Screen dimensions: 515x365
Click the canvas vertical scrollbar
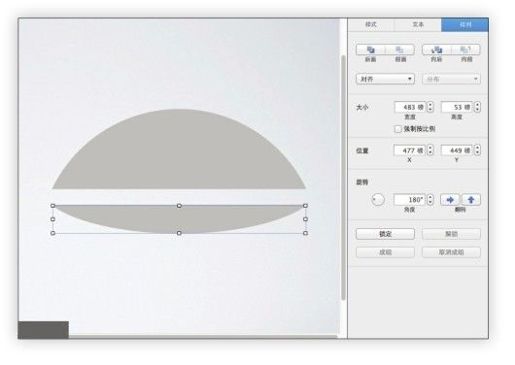pyautogui.click(x=343, y=178)
